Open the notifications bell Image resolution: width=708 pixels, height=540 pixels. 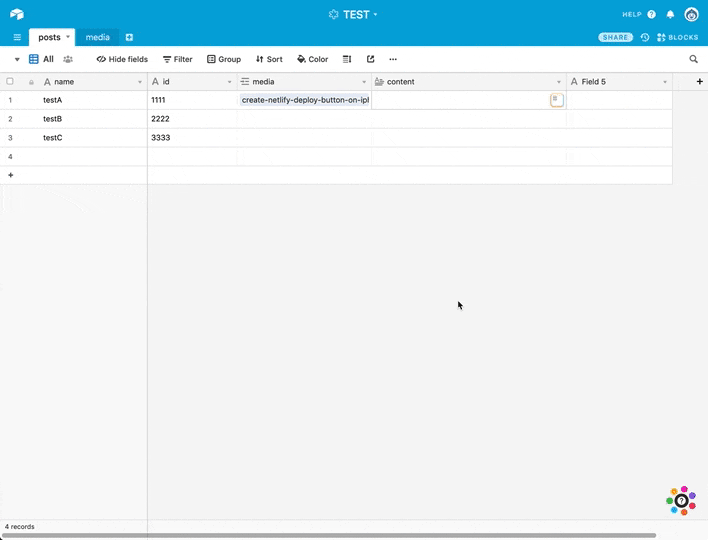pos(670,14)
